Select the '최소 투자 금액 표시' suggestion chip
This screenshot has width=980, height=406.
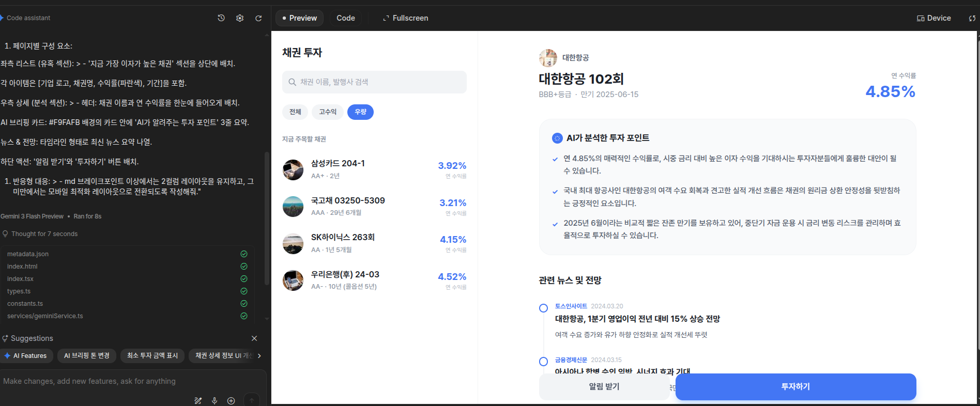coord(152,356)
